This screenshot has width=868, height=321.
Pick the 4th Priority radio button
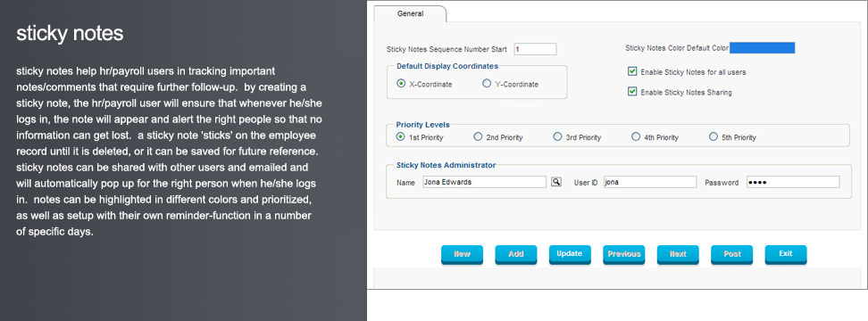[636, 137]
